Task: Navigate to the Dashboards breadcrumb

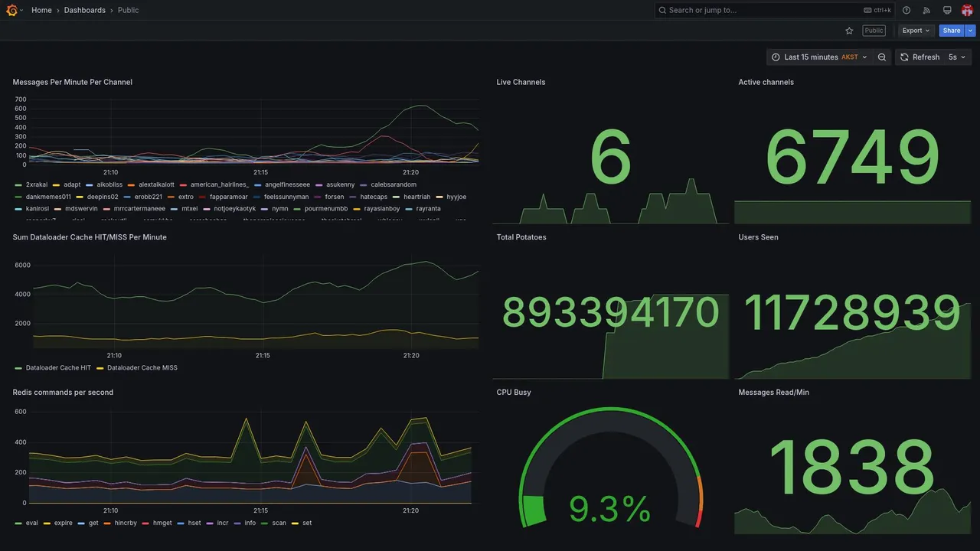Action: tap(85, 10)
